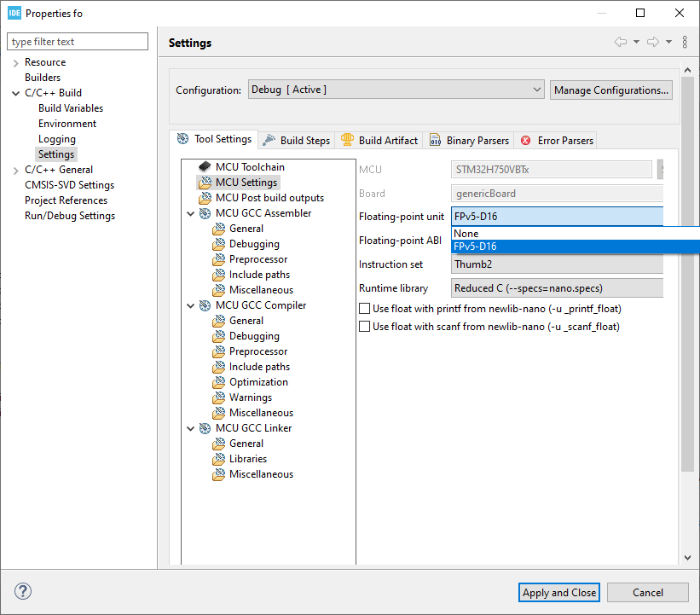Click the type filter text field
700x615 pixels.
click(78, 42)
